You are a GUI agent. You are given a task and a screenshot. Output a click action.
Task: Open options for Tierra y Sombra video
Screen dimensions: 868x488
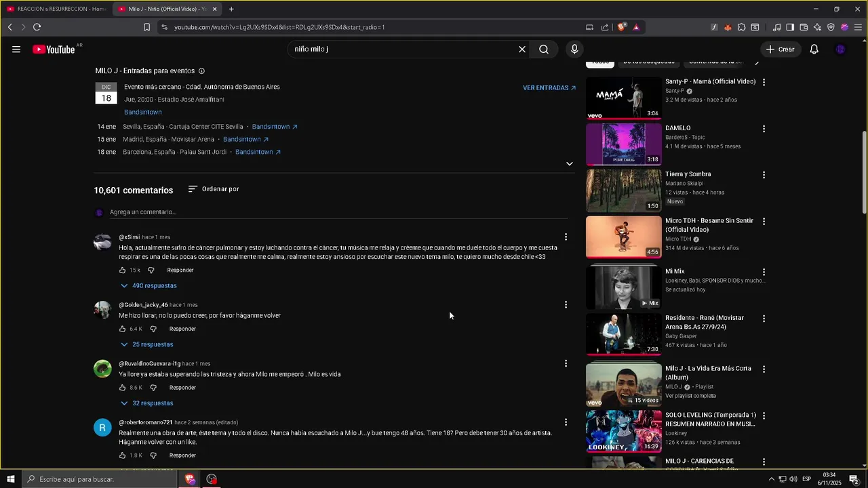tap(764, 175)
